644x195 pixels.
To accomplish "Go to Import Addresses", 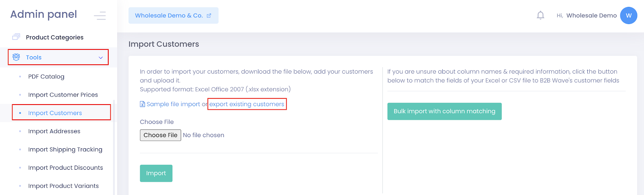I will [54, 131].
